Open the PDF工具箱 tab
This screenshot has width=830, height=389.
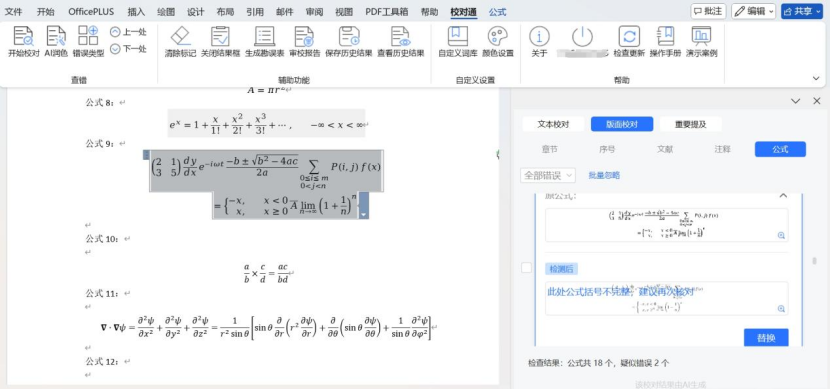(x=386, y=12)
